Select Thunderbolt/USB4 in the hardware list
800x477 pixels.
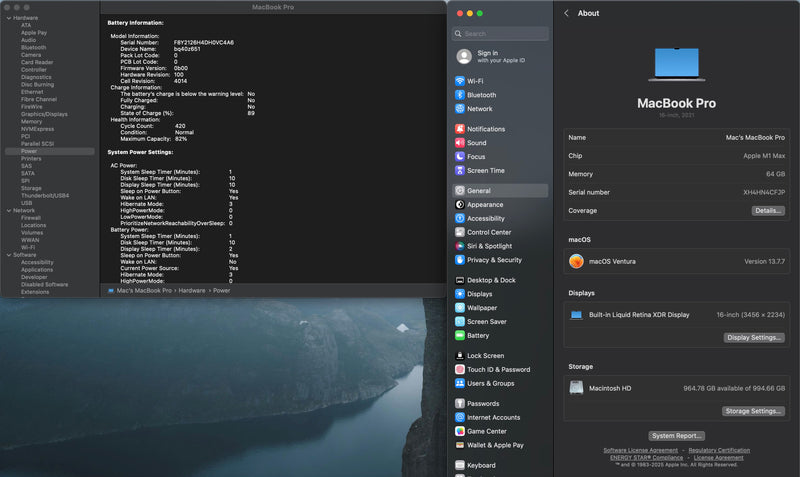point(46,195)
